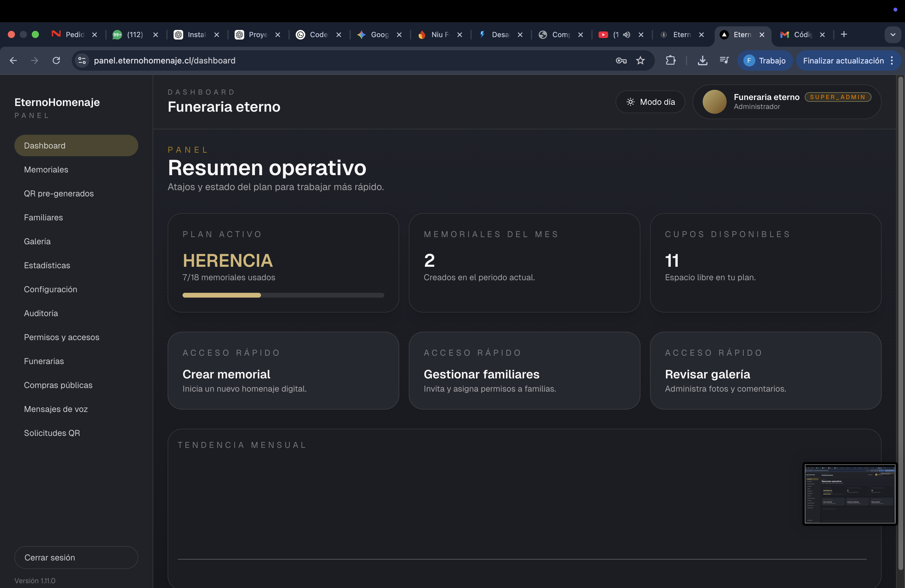Image resolution: width=905 pixels, height=588 pixels.
Task: Click the HERENCIA plan usage progress bar
Action: click(283, 295)
